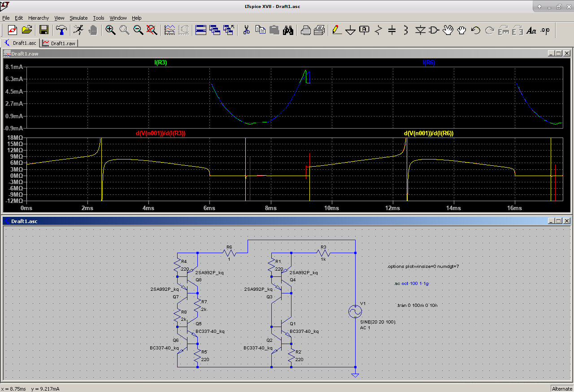Image resolution: width=574 pixels, height=392 pixels.
Task: Click the blue I(R6) trace label
Action: tap(429, 63)
